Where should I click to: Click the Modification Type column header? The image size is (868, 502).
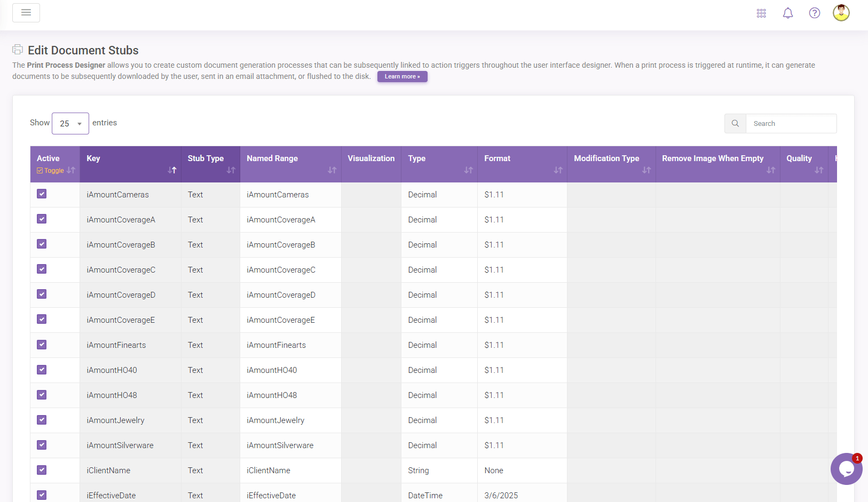pos(606,158)
